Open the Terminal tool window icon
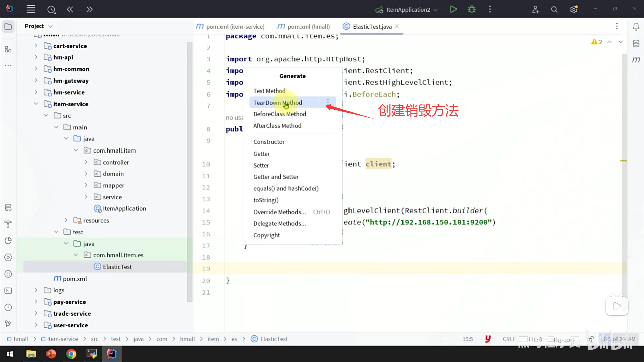Screen dimensions: 644x362 coord(8,291)
